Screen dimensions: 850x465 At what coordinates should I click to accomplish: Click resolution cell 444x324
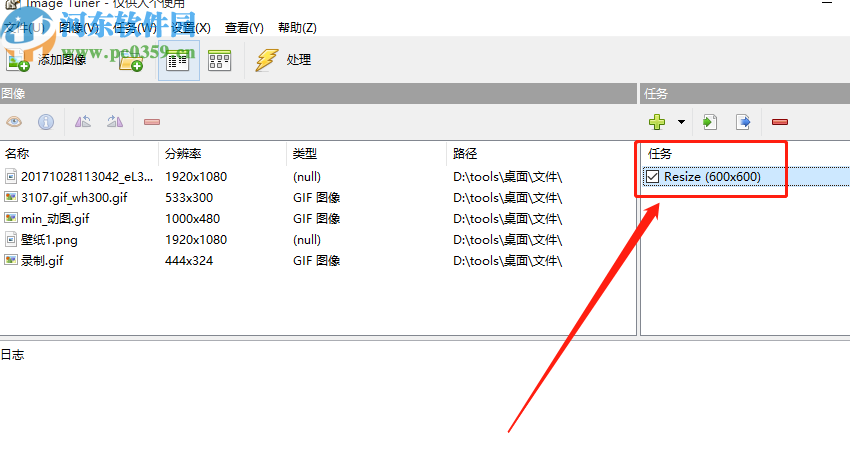189,261
